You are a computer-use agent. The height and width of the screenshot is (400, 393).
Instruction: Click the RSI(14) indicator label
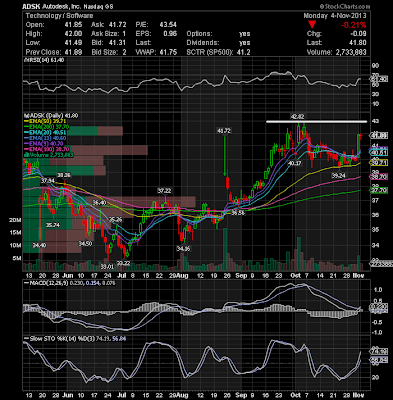[x=45, y=60]
